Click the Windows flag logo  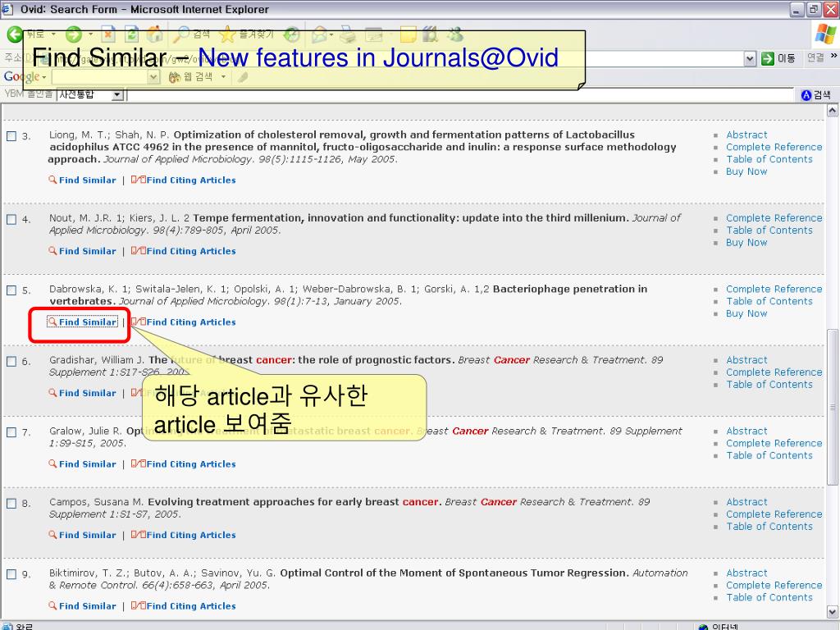pos(825,34)
